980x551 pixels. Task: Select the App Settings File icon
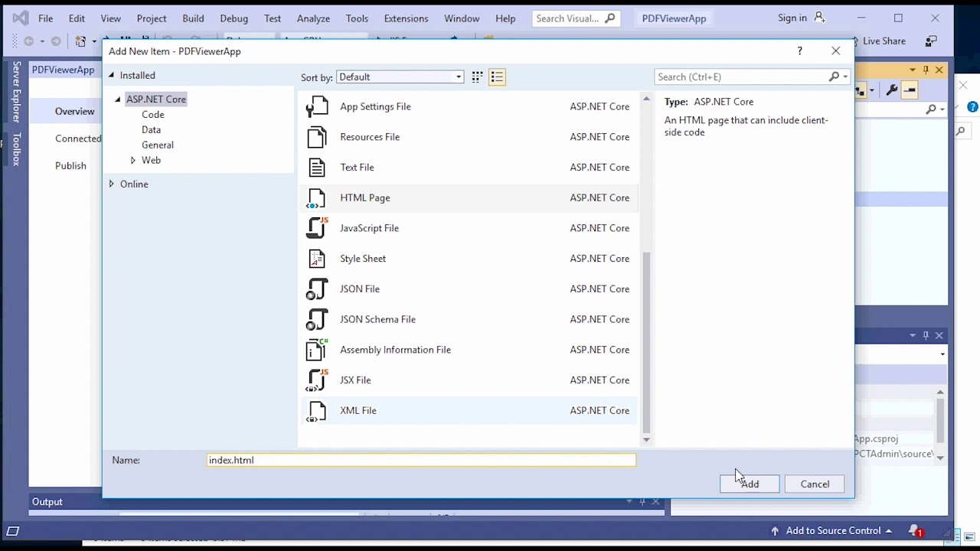click(x=317, y=106)
